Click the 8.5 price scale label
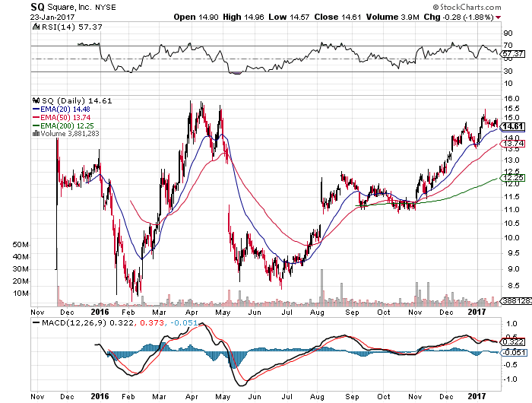 pos(510,286)
